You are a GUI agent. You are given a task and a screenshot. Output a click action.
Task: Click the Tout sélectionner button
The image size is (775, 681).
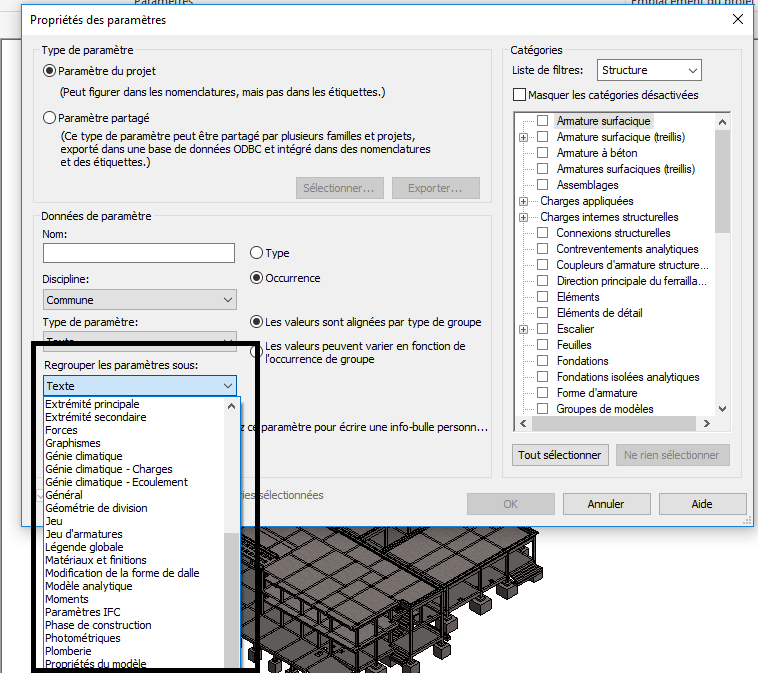click(x=560, y=455)
